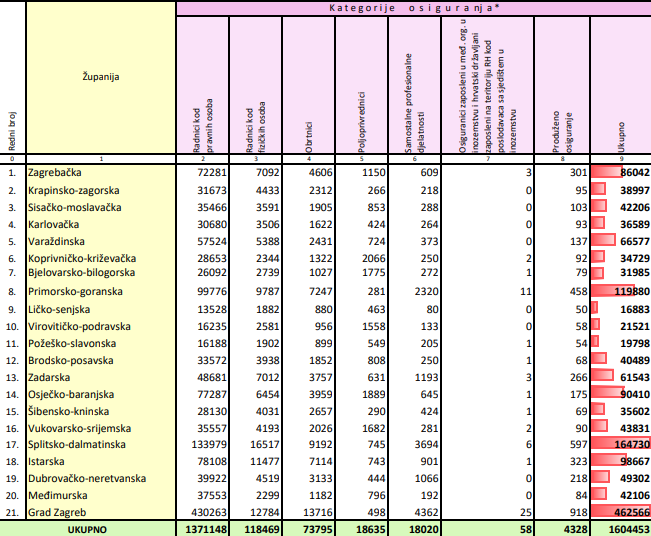Click the Poljoprivrednici column header
651x536 pixels.
pos(360,84)
